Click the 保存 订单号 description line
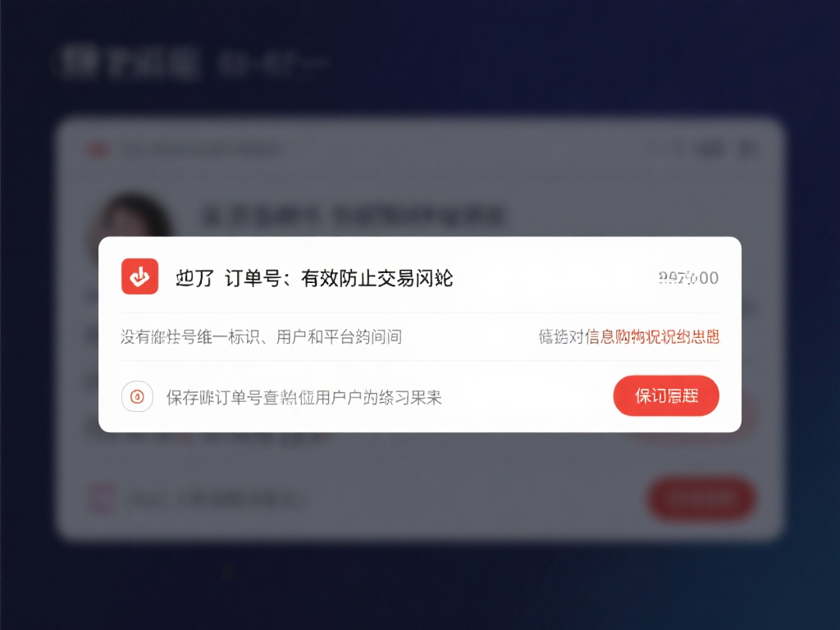 click(304, 398)
